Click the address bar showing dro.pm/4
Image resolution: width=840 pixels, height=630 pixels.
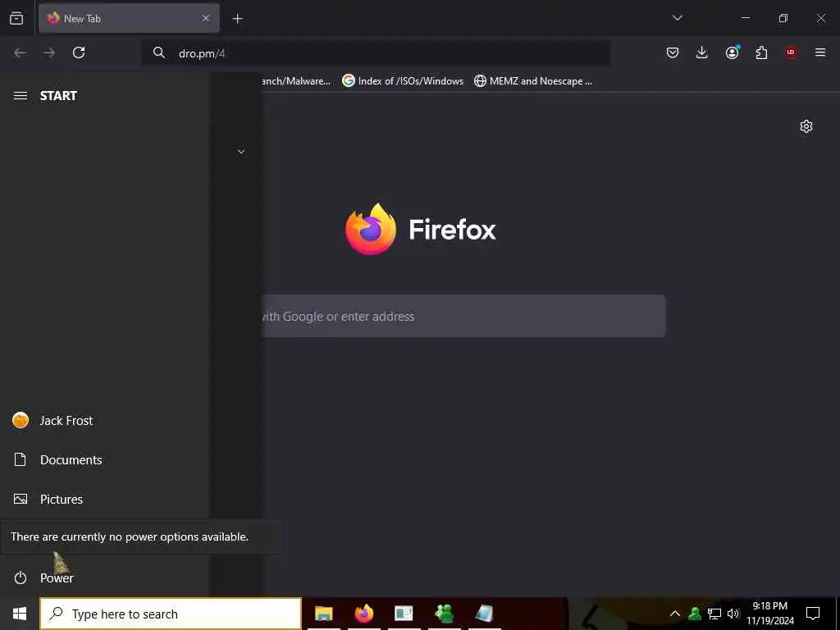375,53
